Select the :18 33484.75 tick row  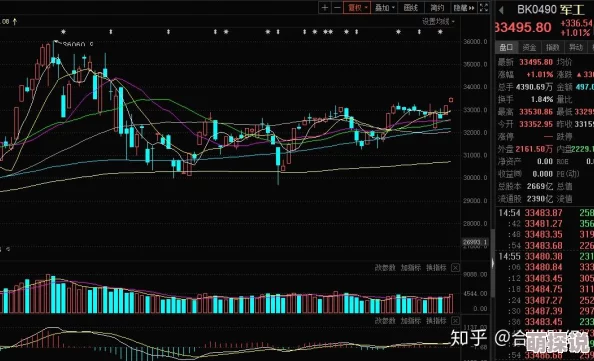click(x=546, y=289)
